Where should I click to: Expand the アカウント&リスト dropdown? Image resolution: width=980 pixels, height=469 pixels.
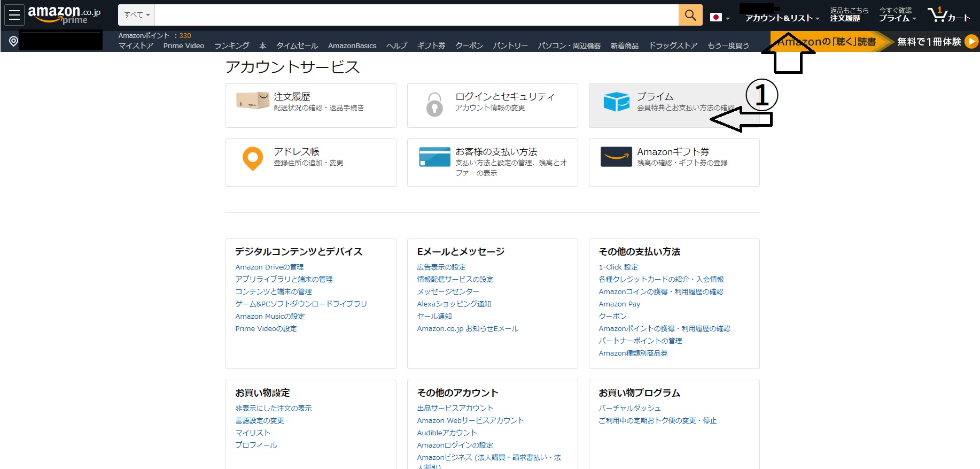click(782, 18)
